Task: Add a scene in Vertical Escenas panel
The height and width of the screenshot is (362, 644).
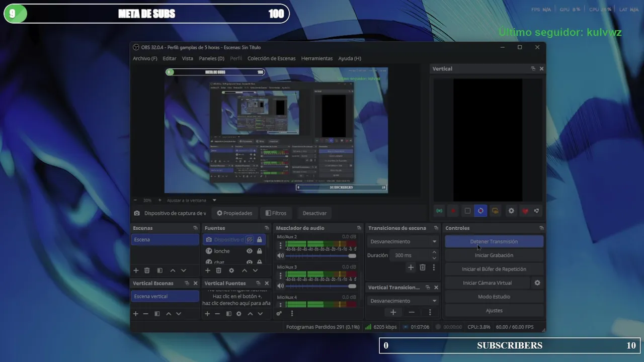Action: [x=135, y=314]
